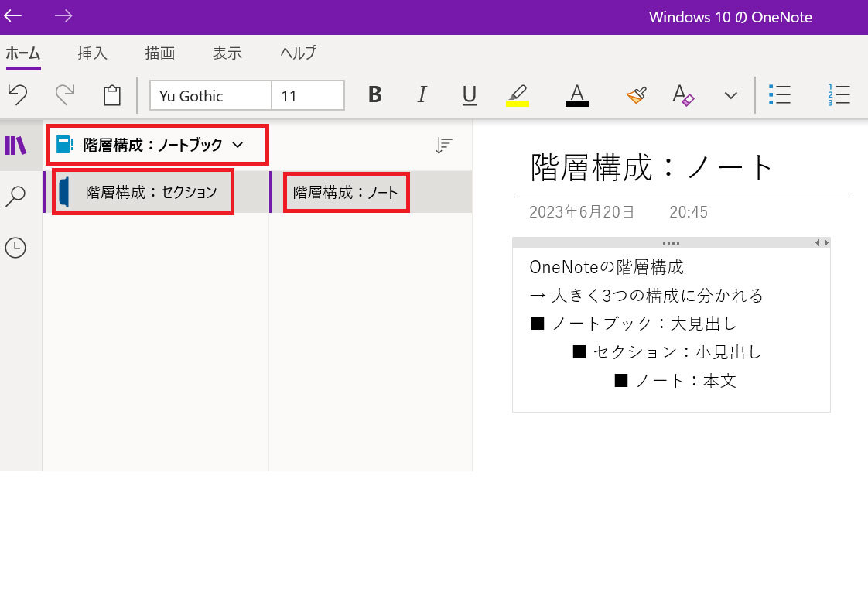Click the Clear Formatting icon
868x603 pixels.
point(683,95)
